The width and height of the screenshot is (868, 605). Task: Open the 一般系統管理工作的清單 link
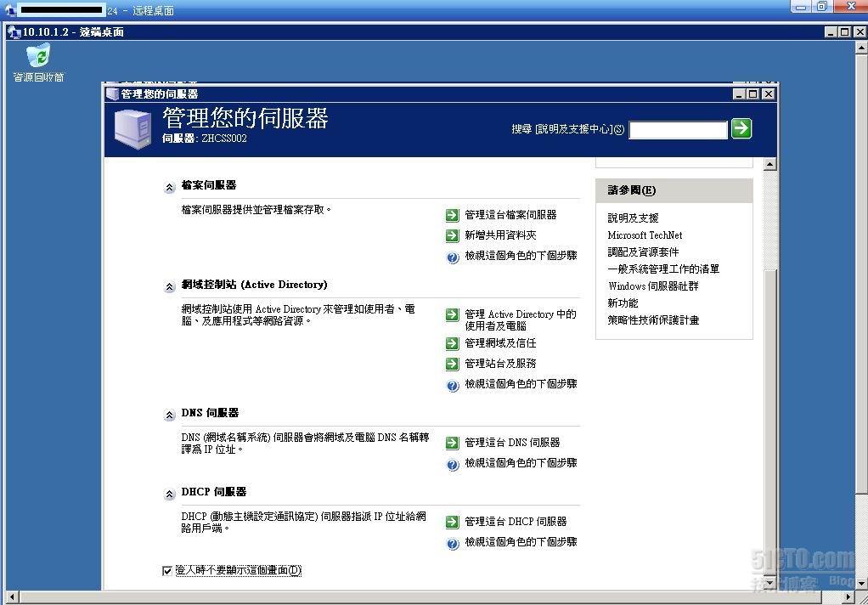tap(663, 269)
